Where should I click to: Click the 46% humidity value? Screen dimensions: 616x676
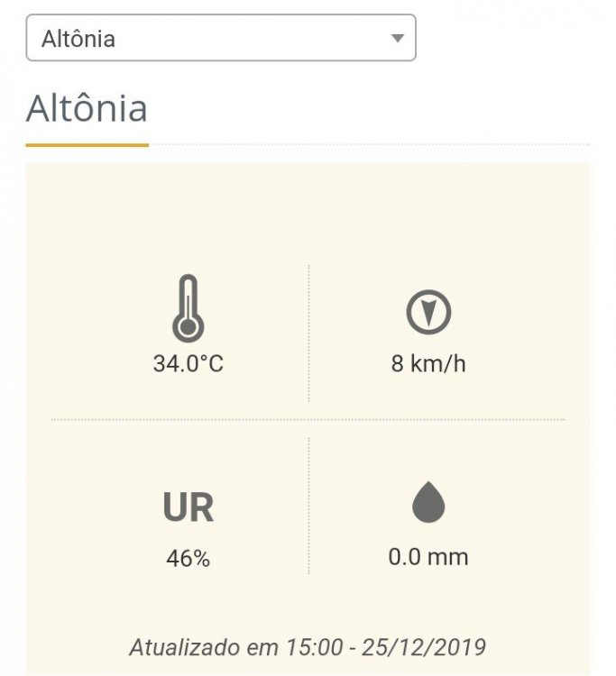[x=188, y=559]
